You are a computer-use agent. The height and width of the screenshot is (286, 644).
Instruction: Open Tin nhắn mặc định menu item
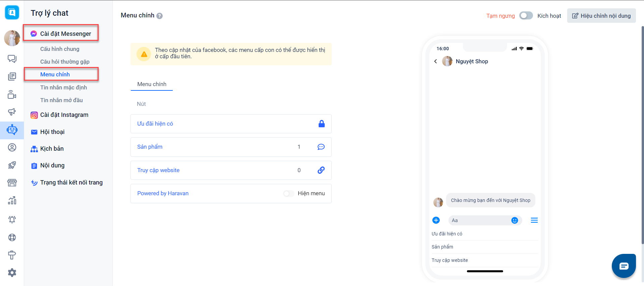point(63,87)
